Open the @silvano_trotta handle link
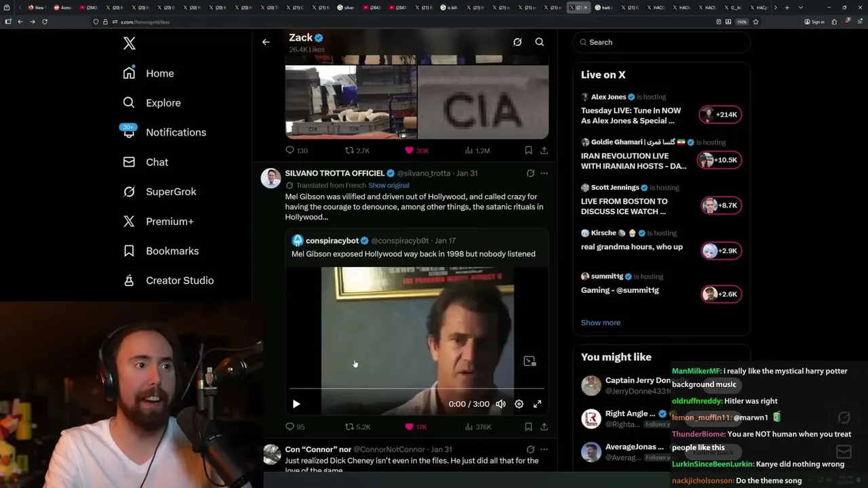The width and height of the screenshot is (868, 488). pyautogui.click(x=424, y=174)
